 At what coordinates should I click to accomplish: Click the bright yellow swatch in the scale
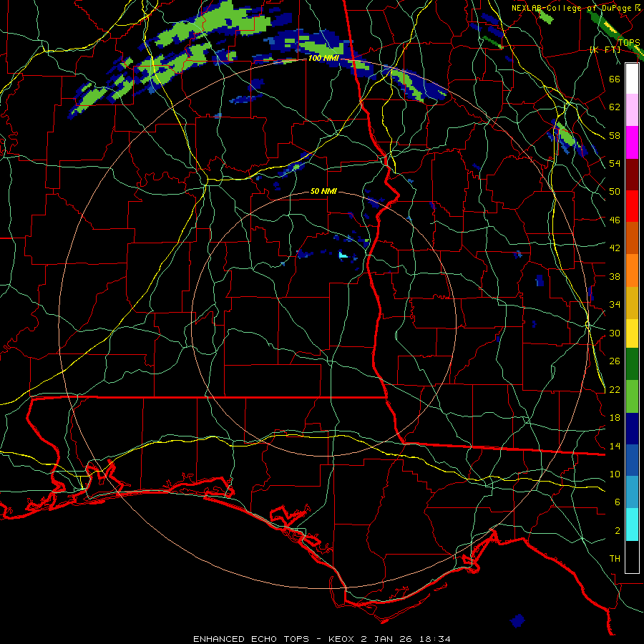tap(632, 333)
